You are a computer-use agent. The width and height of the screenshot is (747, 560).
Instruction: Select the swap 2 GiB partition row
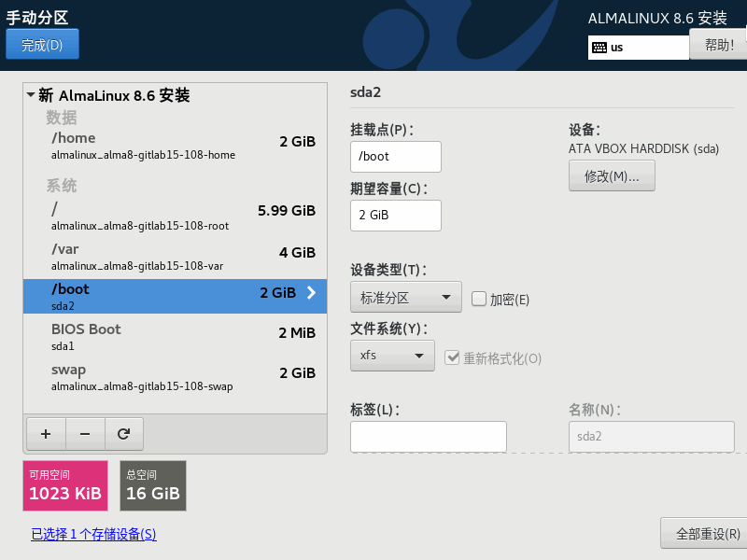(175, 377)
